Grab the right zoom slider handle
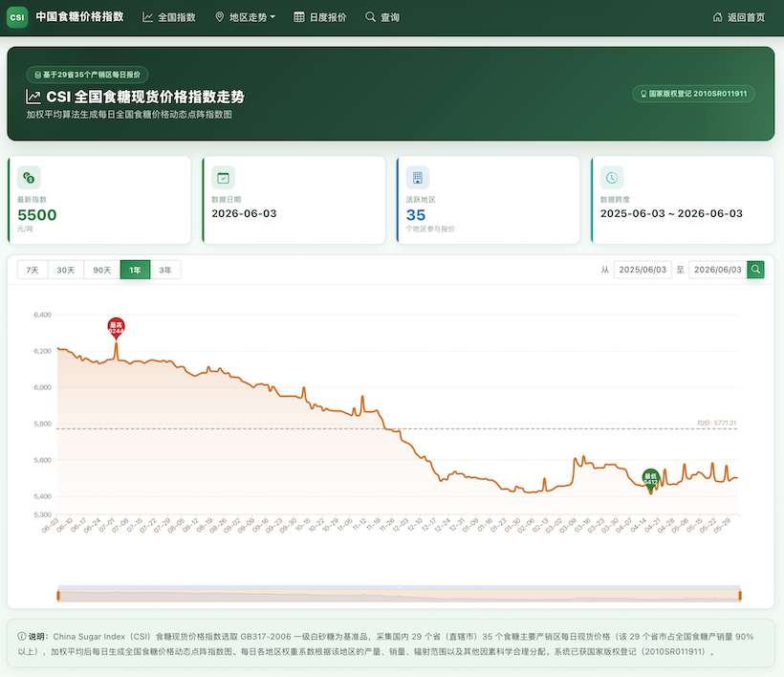Image resolution: width=784 pixels, height=677 pixels. point(740,596)
